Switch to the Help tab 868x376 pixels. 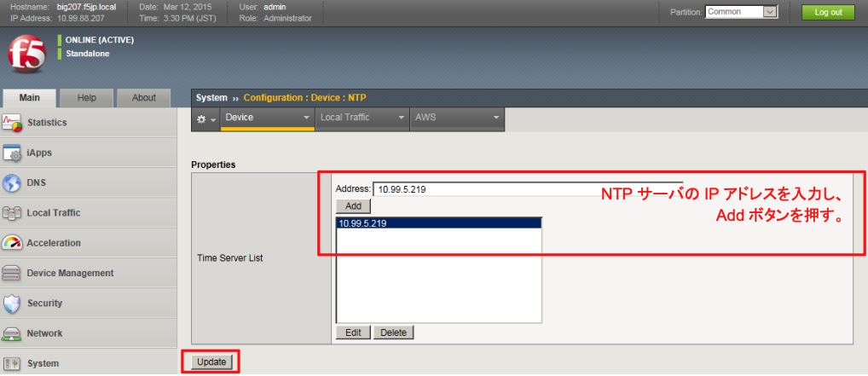point(86,98)
